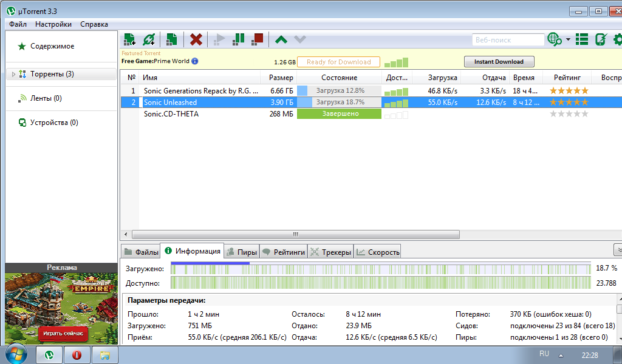The image size is (622, 364).
Task: Open the Empire game ad image
Action: point(61,309)
